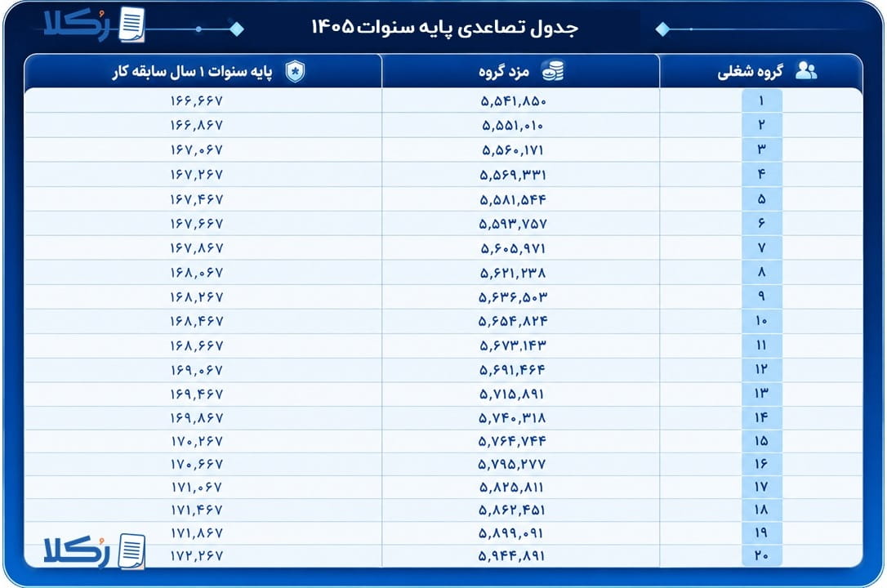This screenshot has width=887, height=588.
Task: Click seniority base value ۱۷۱,۴۶۷
Action: click(197, 510)
